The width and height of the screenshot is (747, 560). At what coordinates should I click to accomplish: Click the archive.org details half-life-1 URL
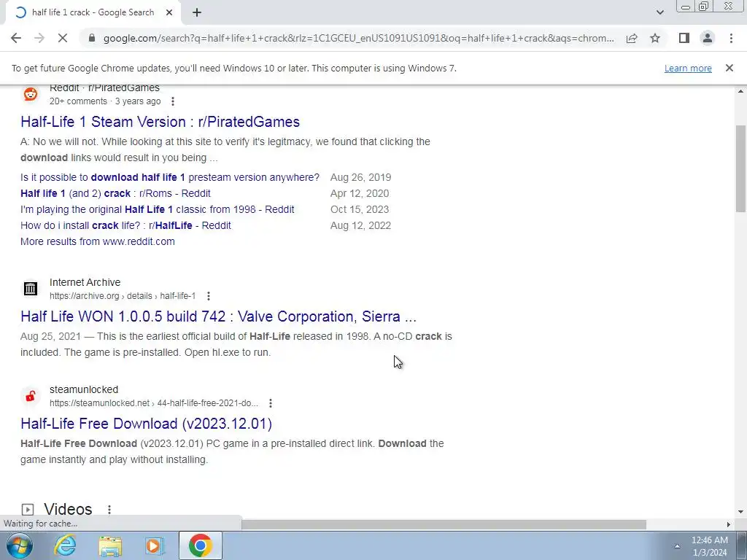[123, 296]
